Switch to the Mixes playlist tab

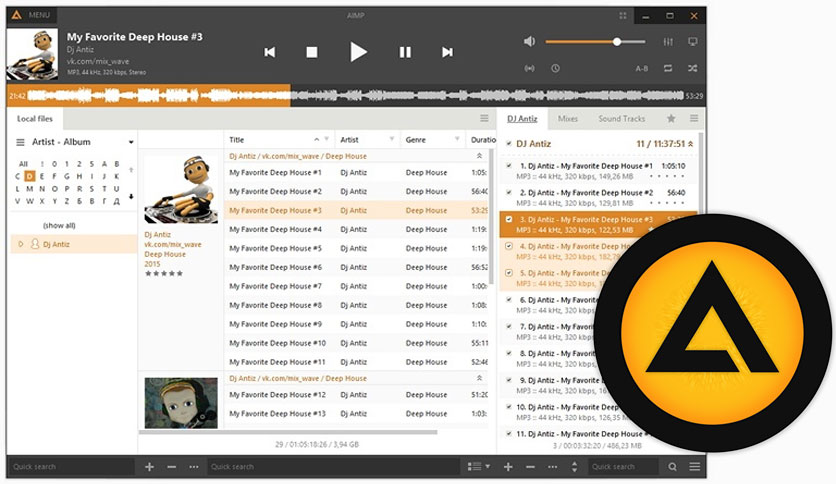pos(568,119)
